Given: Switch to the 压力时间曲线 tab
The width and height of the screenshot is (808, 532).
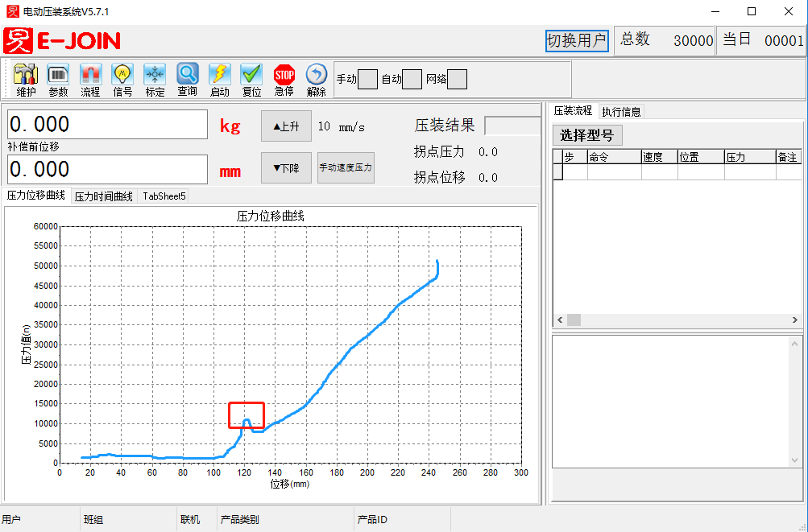Looking at the screenshot, I should pos(104,196).
